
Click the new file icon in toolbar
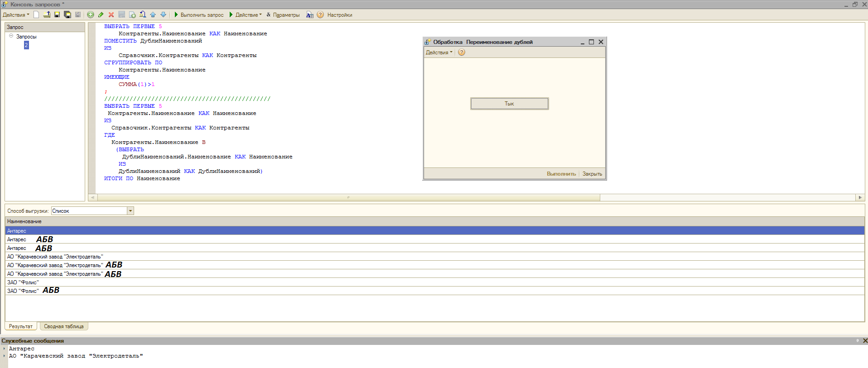pos(36,15)
